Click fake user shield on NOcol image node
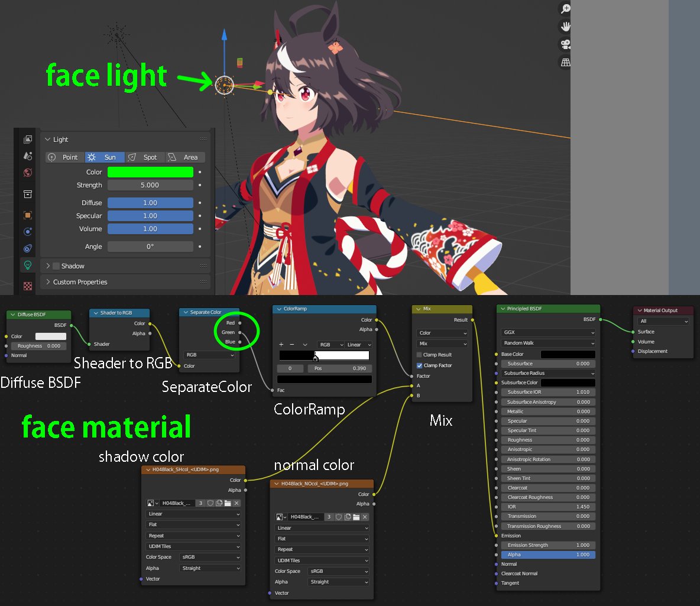 click(x=339, y=517)
